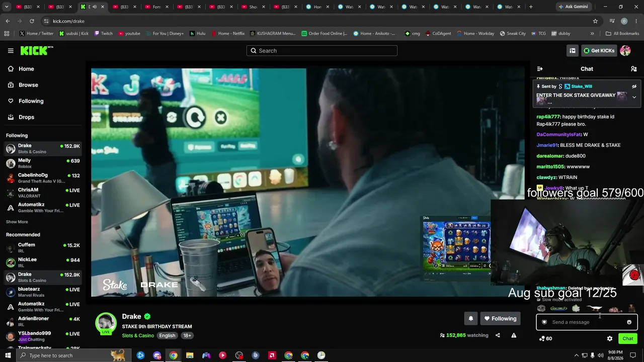Open NickLee's recommended channel

coord(43,262)
